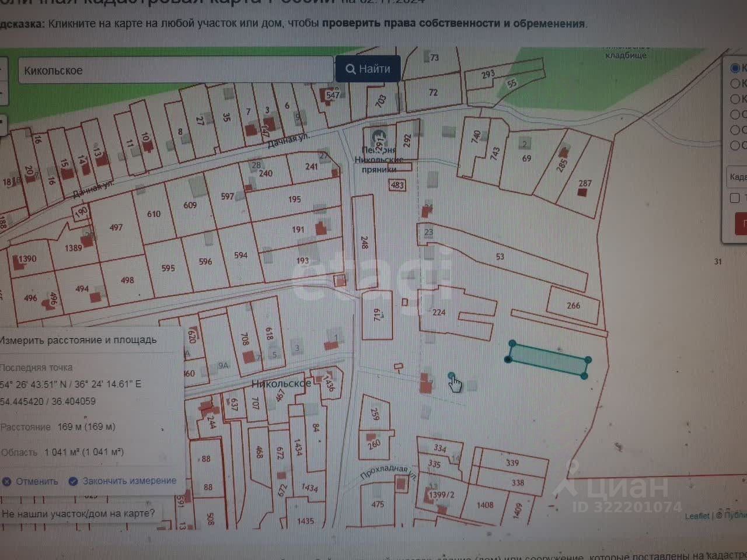The width and height of the screenshot is (747, 560).
Task: Click the Не нашли участок/дом на карте? prompt
Action: 78,513
